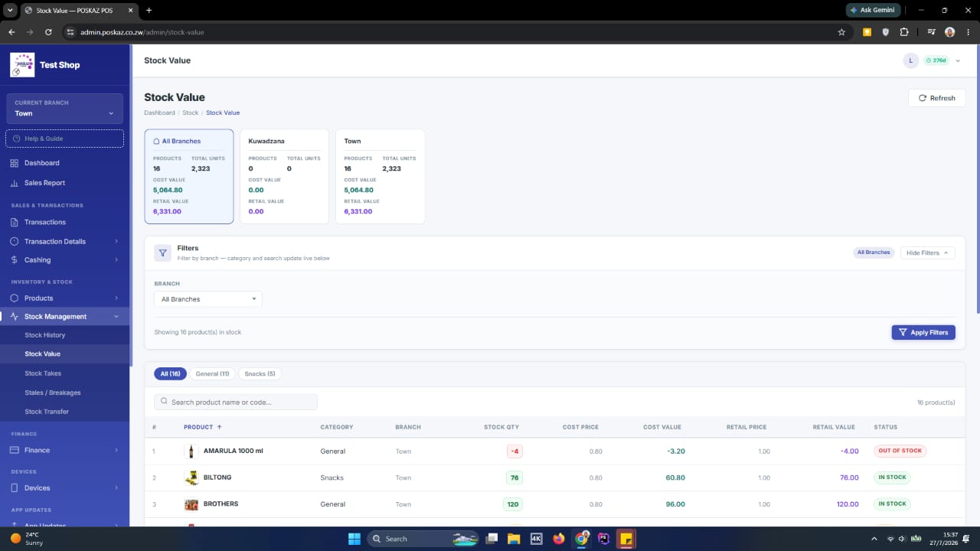The image size is (980, 551).
Task: Click Hide Filters button
Action: (x=927, y=253)
